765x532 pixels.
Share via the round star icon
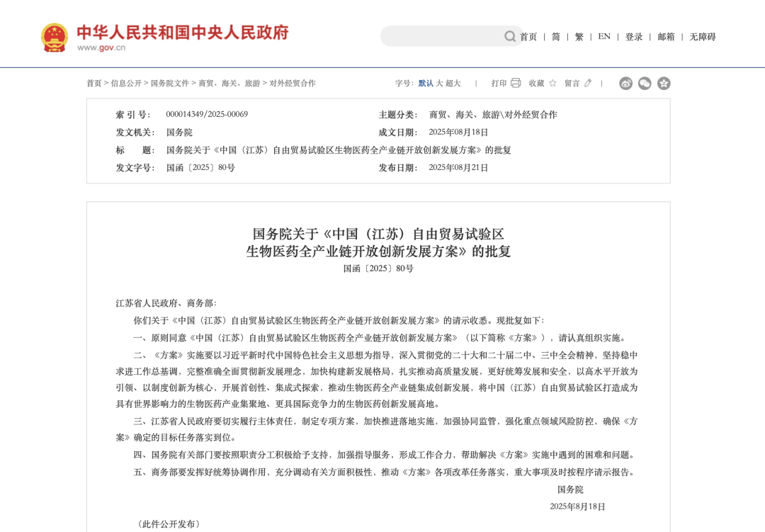point(664,84)
